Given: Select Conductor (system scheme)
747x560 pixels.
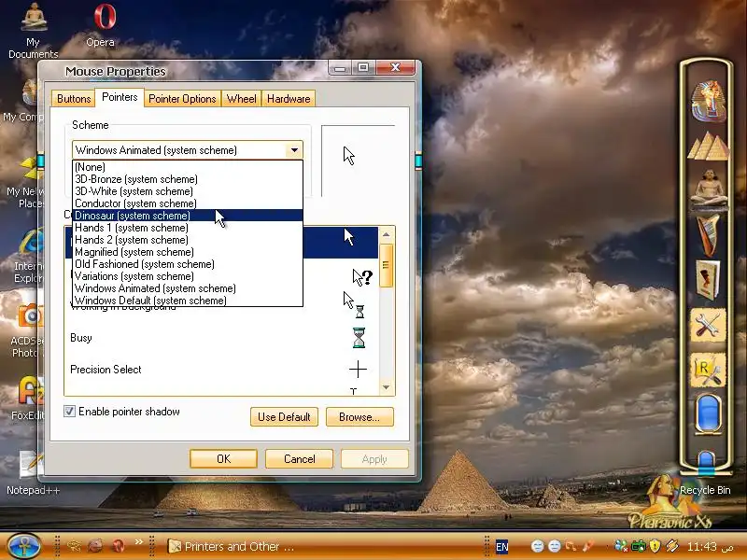Looking at the screenshot, I should pos(188,203).
